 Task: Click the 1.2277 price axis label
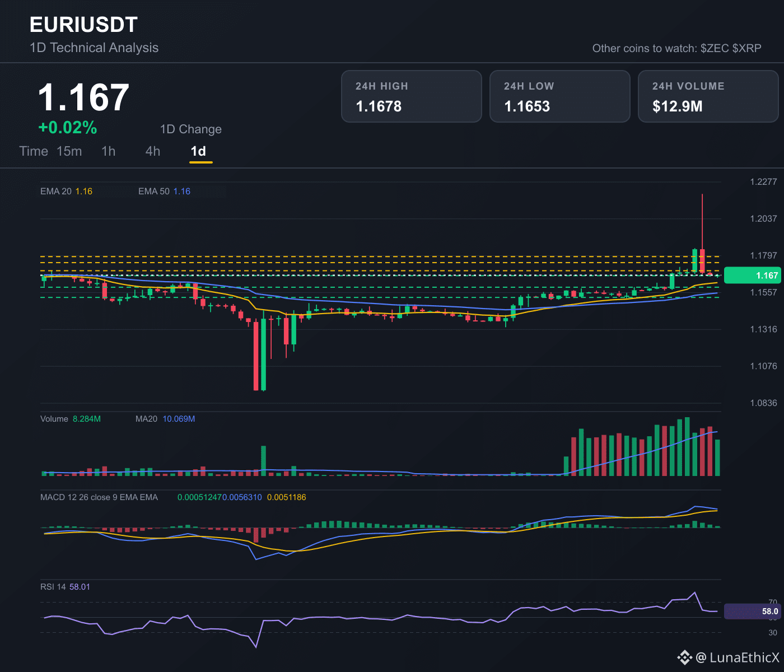[x=764, y=182]
